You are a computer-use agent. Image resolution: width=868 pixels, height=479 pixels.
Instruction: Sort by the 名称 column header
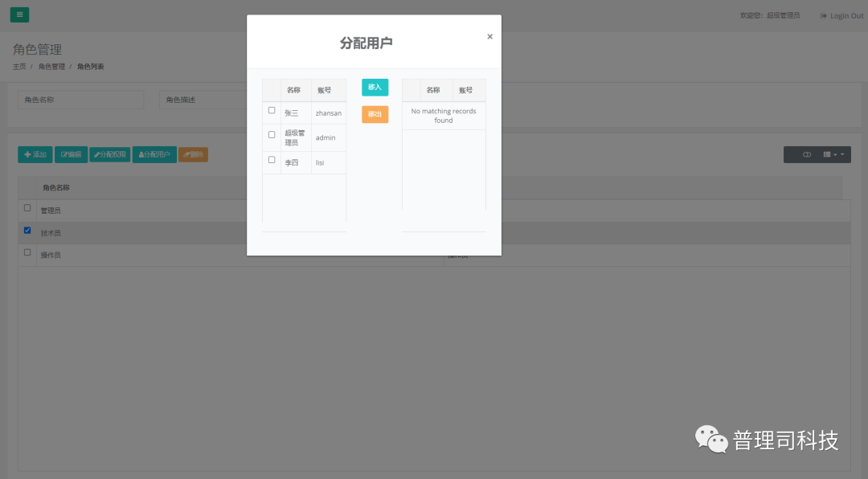[x=294, y=89]
